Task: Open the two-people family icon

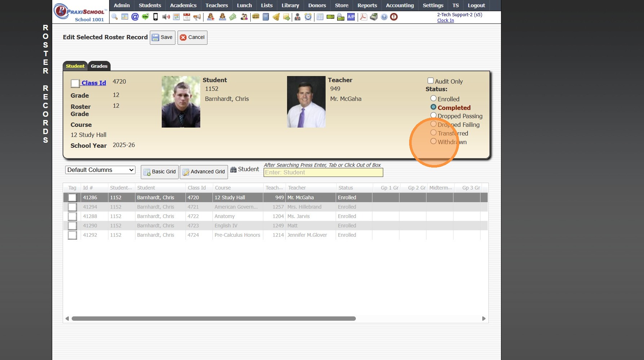Action: (x=244, y=17)
